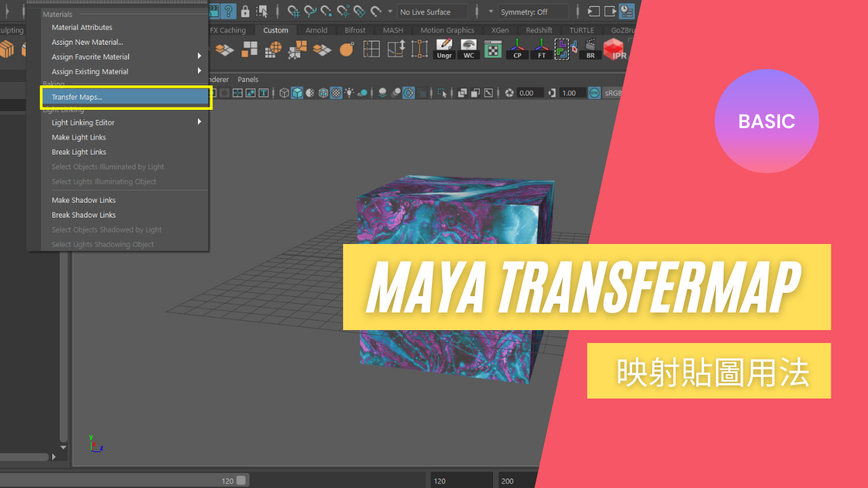Click the Ungr icon on the Custom shelf
Viewport: 868px width, 488px height.
(x=443, y=49)
